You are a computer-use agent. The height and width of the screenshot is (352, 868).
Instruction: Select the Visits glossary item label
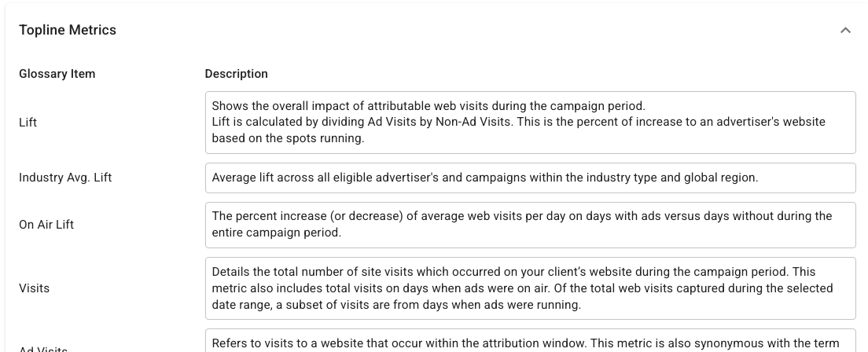point(34,288)
